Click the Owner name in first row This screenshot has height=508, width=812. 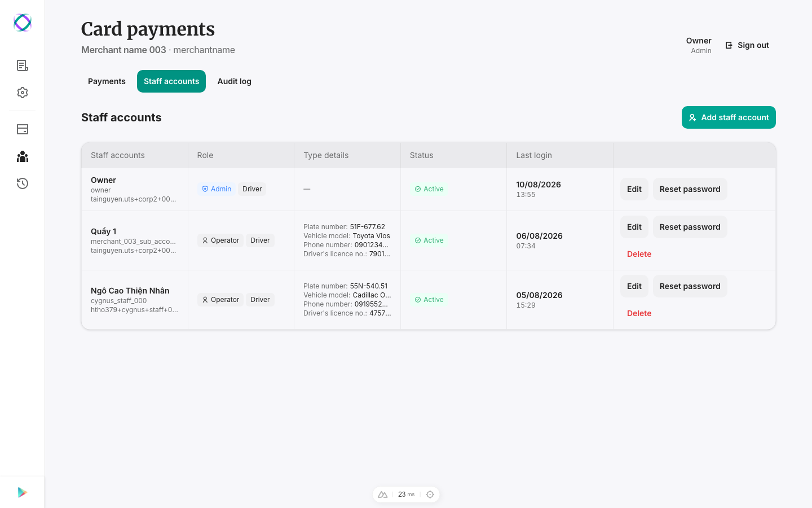103,180
